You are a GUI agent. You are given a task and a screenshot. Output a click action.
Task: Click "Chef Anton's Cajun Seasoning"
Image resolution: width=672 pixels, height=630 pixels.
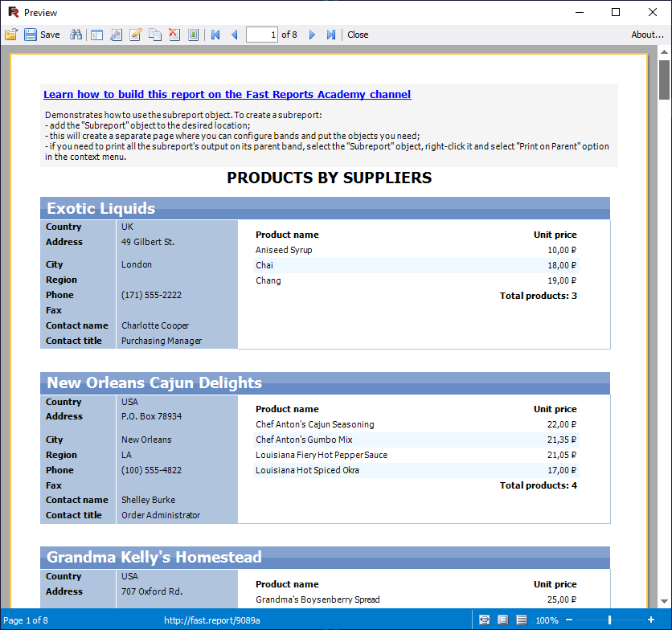(315, 424)
